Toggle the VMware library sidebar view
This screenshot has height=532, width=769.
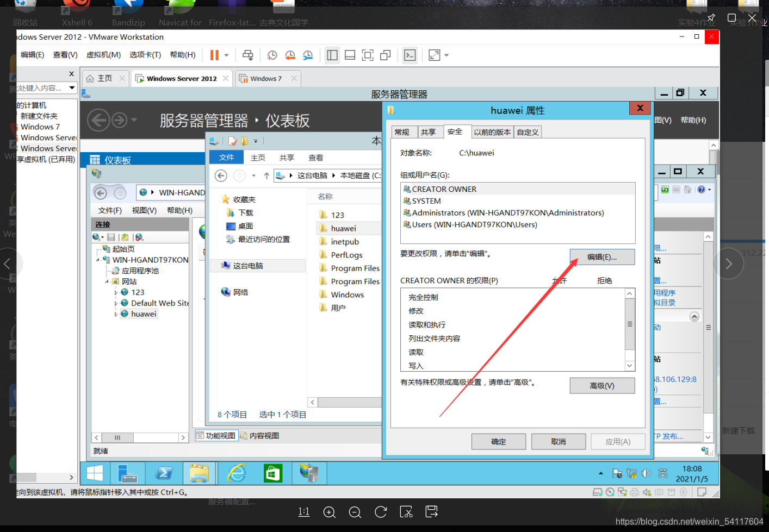tap(332, 55)
